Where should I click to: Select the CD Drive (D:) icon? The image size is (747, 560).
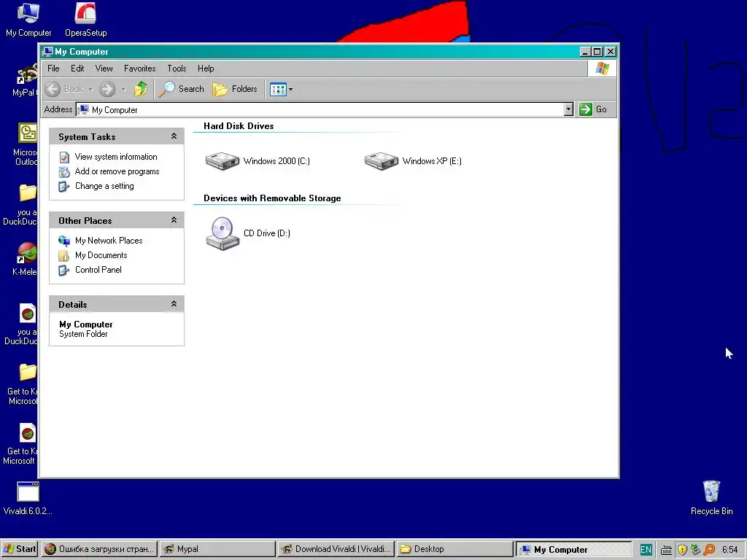pyautogui.click(x=222, y=233)
